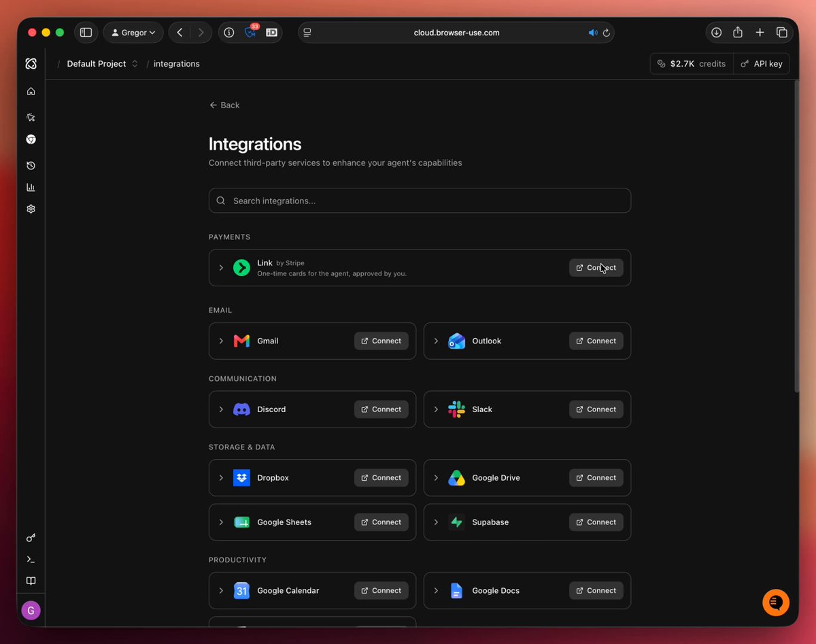Open the orange chat support bubble

coord(776,603)
